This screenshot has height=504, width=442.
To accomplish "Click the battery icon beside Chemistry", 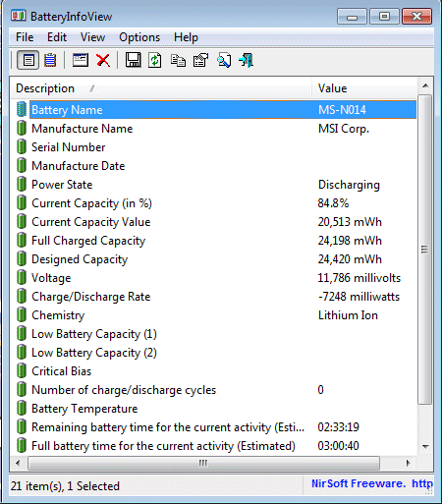I will click(22, 314).
